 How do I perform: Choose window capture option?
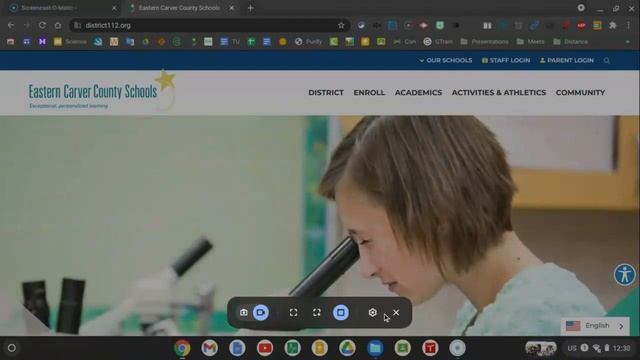tap(341, 313)
